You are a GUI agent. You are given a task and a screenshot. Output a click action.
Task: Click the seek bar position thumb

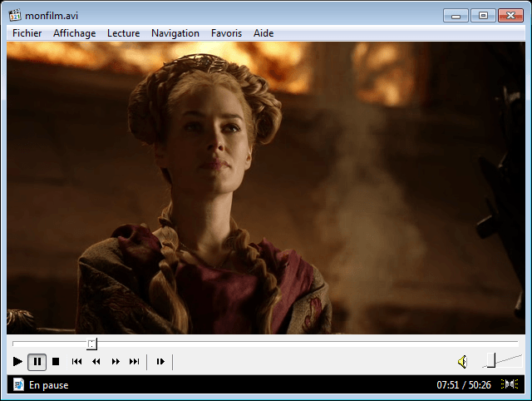tap(91, 344)
